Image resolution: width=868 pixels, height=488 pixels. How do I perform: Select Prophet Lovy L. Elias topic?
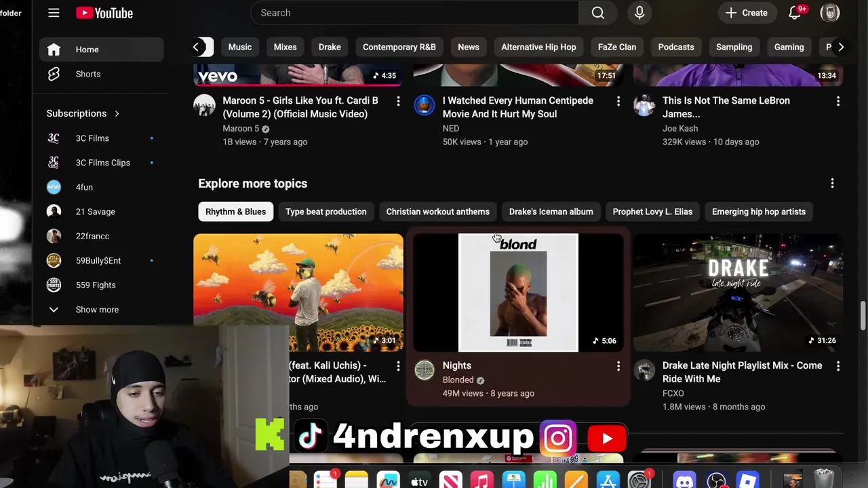652,211
